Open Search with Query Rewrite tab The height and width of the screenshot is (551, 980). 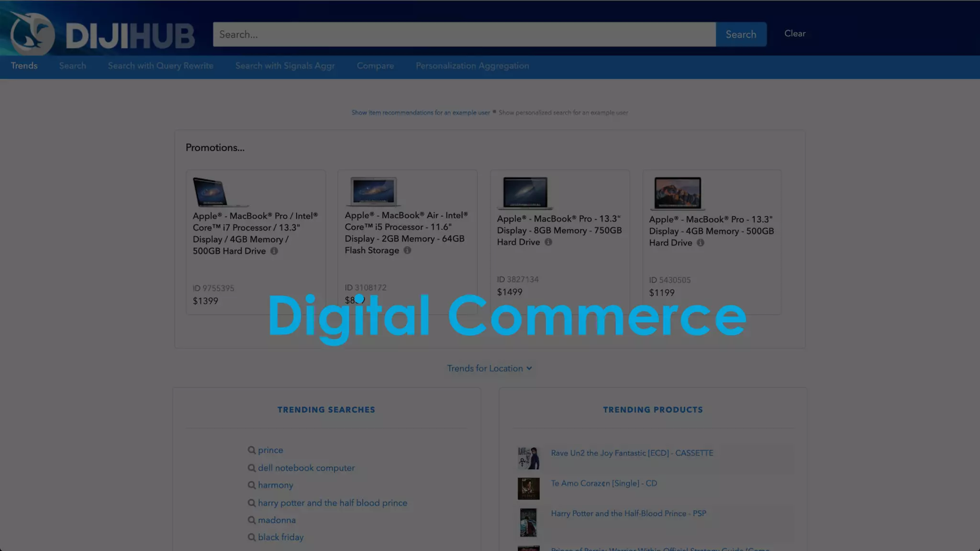tap(161, 66)
